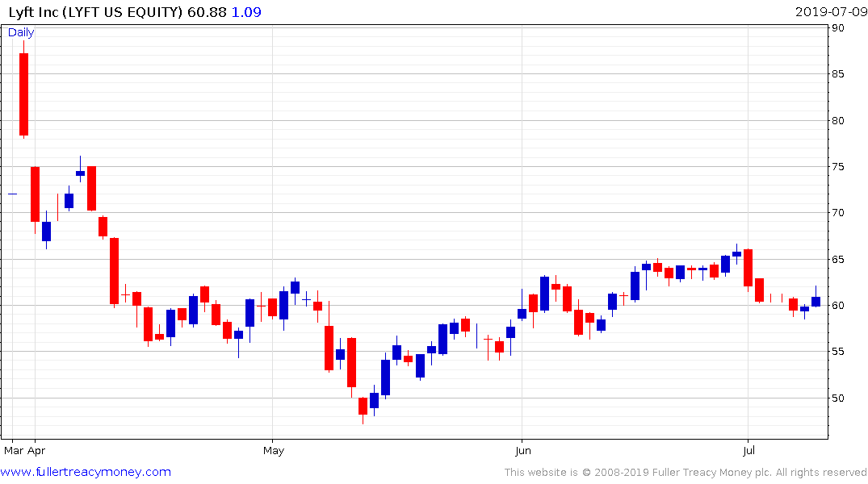868x484 pixels.
Task: Click the 'May' x-axis label
Action: click(x=274, y=450)
